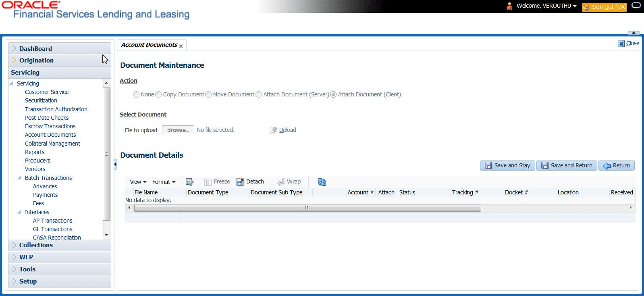This screenshot has height=296, width=644.
Task: Click the Save and Return button
Action: (x=567, y=165)
